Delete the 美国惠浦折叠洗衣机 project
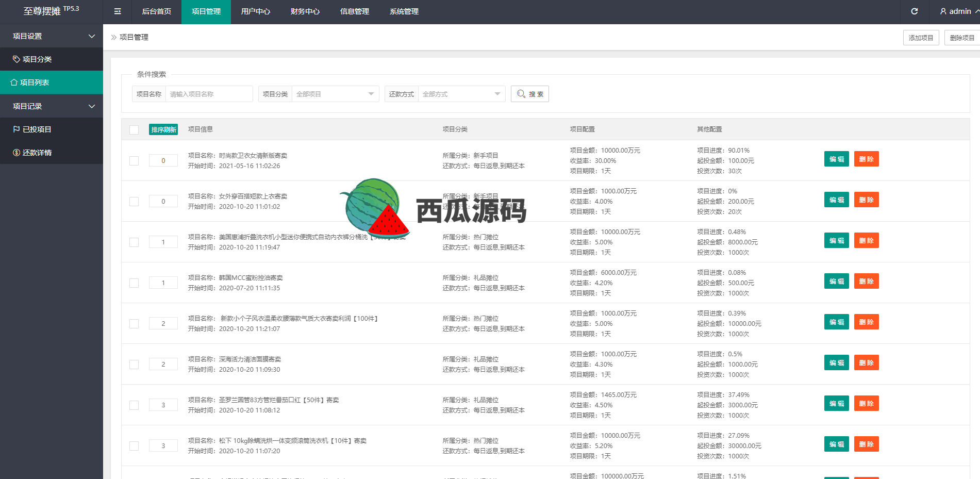This screenshot has width=980, height=479. pyautogui.click(x=867, y=240)
